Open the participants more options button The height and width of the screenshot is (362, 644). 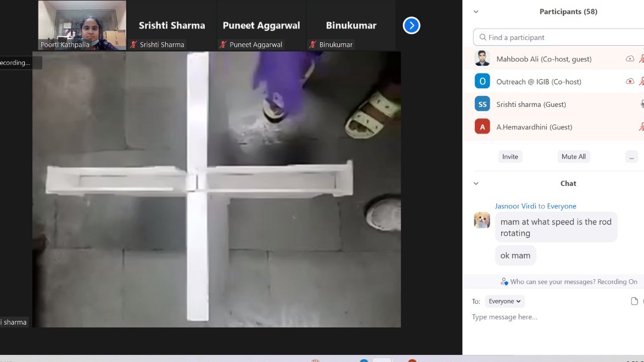point(631,156)
